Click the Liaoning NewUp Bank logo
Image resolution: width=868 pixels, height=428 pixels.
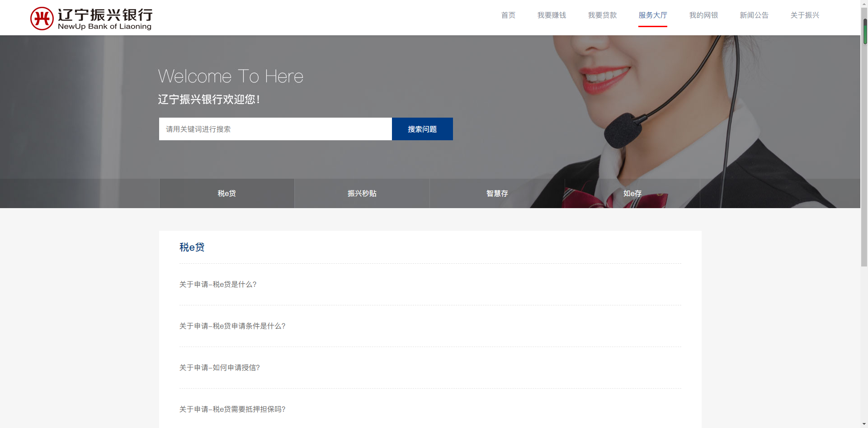(91, 19)
